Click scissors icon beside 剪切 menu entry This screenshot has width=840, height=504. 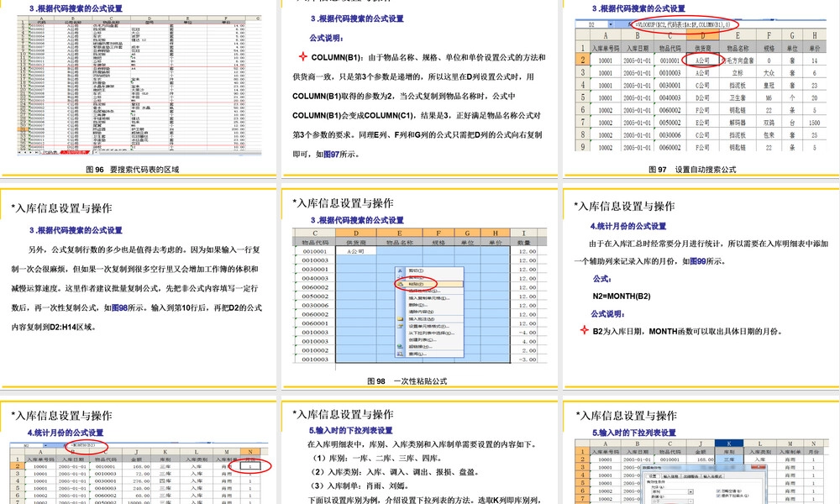point(400,270)
